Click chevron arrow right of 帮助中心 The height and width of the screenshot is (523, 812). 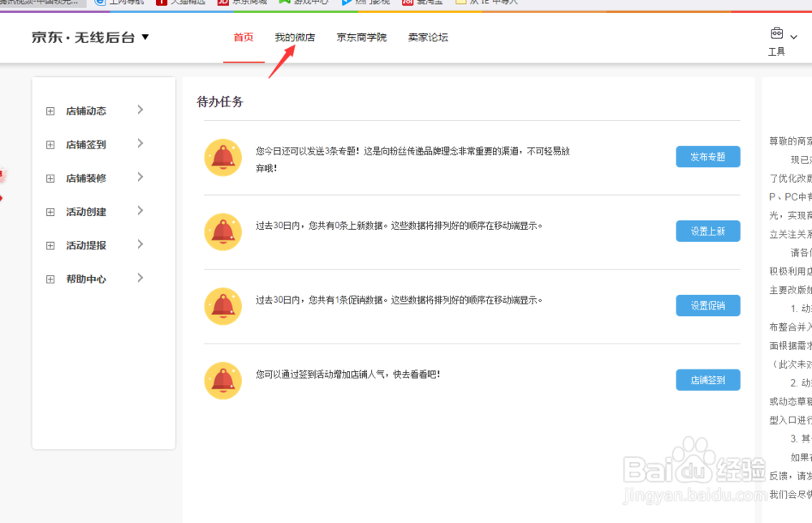140,278
